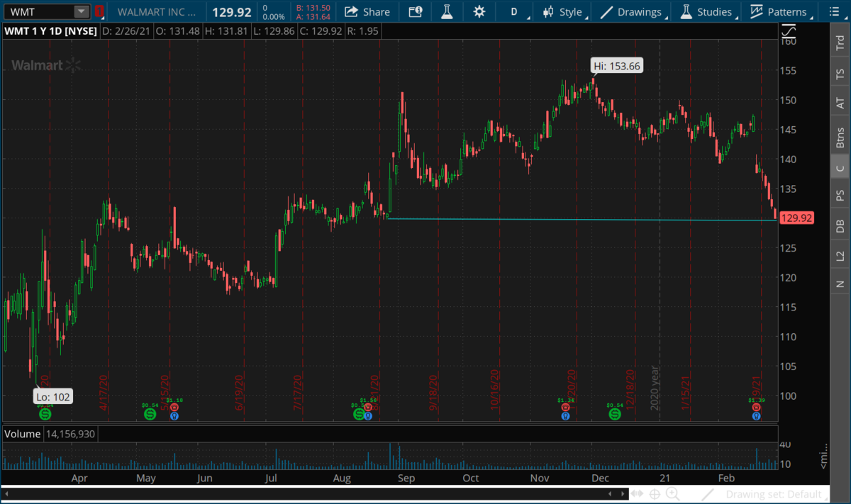Open the Studies menu

[x=706, y=11]
